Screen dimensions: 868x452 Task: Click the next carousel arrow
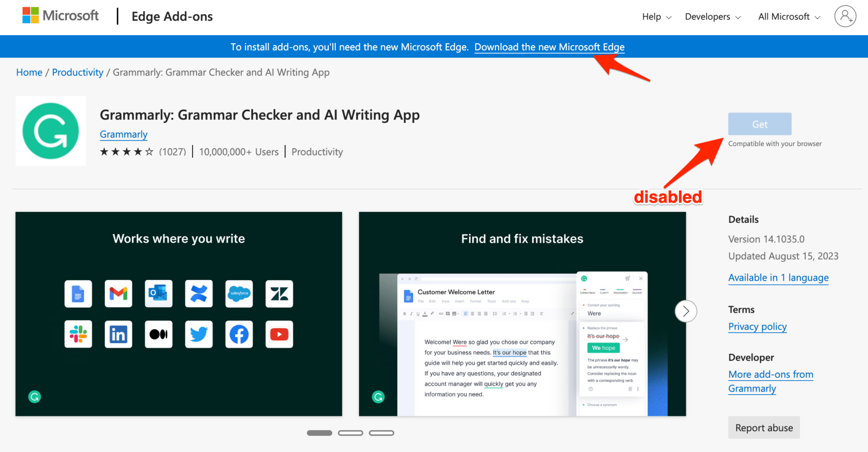(685, 311)
